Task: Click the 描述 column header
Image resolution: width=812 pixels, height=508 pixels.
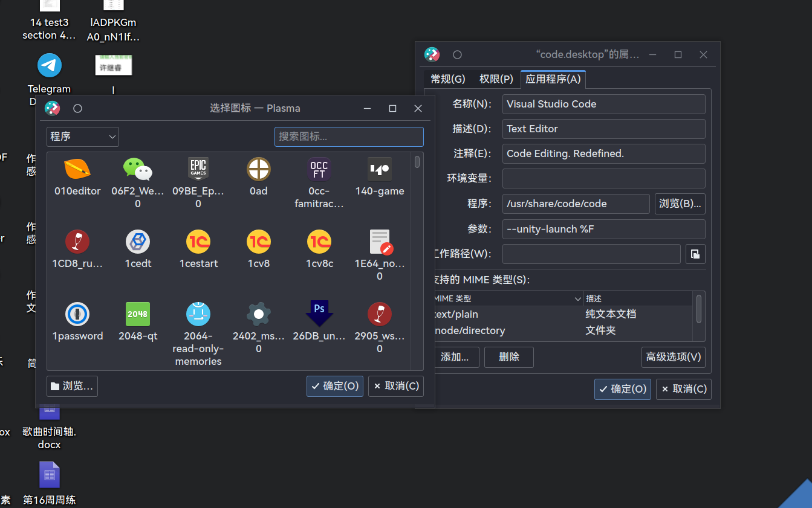Action: point(638,298)
